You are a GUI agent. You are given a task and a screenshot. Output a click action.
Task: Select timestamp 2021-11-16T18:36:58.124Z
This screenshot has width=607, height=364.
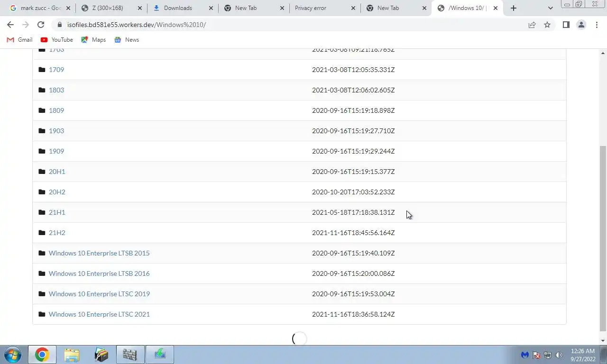click(x=353, y=314)
